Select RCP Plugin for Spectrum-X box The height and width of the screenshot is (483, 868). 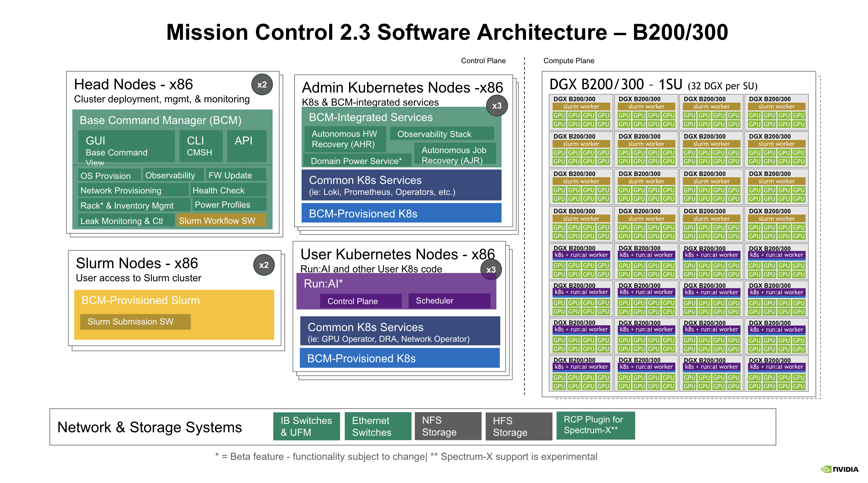pyautogui.click(x=595, y=425)
